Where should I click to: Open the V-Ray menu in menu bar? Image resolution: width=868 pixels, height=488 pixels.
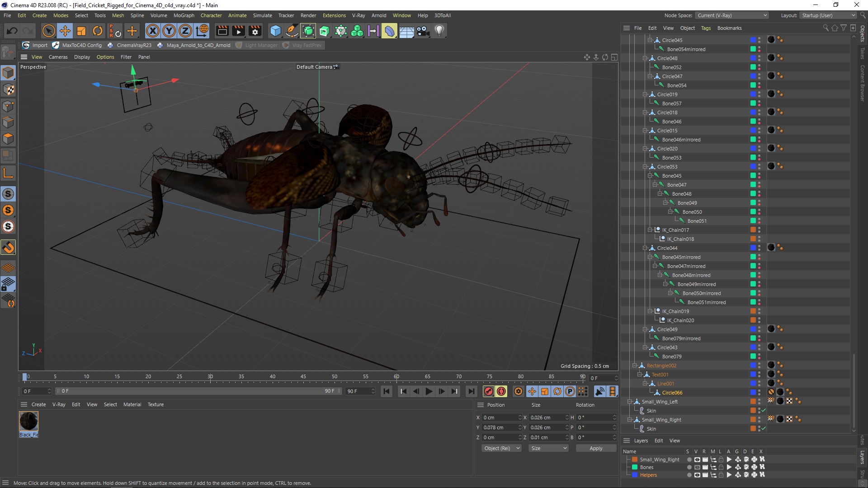tap(359, 15)
